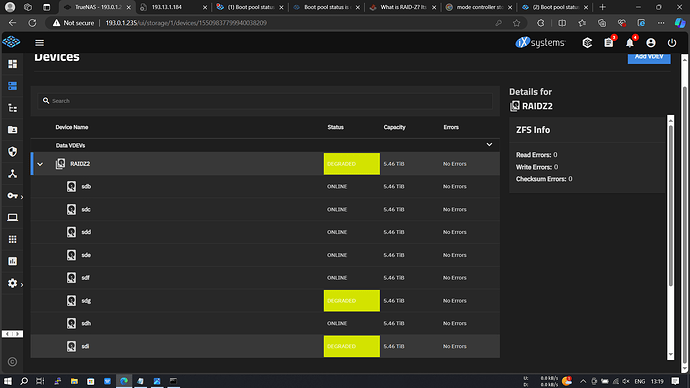The width and height of the screenshot is (690, 388).
Task: Collapse the RAIDZ2 vdev row
Action: tap(40, 164)
